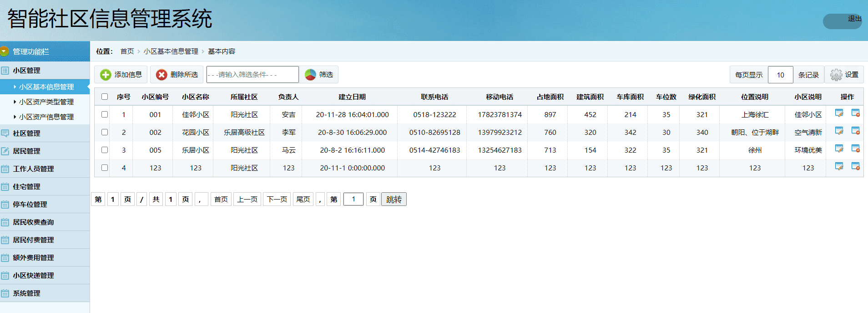Screen dimensions: 868x313
Task: Click mobile number 13979923212
Action: (500, 133)
